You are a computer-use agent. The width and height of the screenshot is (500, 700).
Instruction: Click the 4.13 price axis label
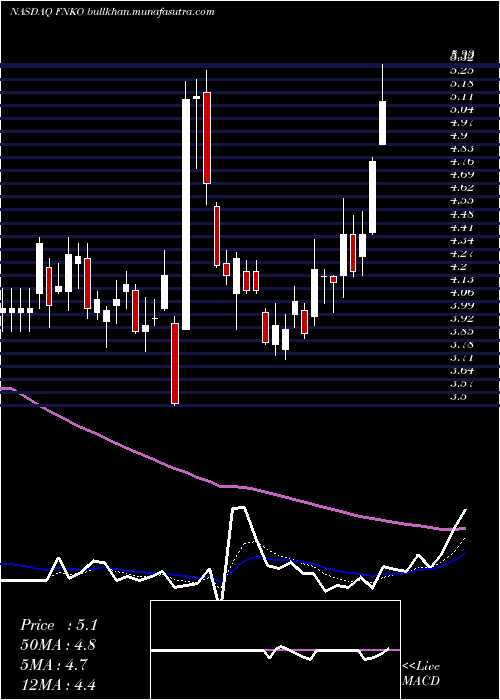click(x=462, y=280)
